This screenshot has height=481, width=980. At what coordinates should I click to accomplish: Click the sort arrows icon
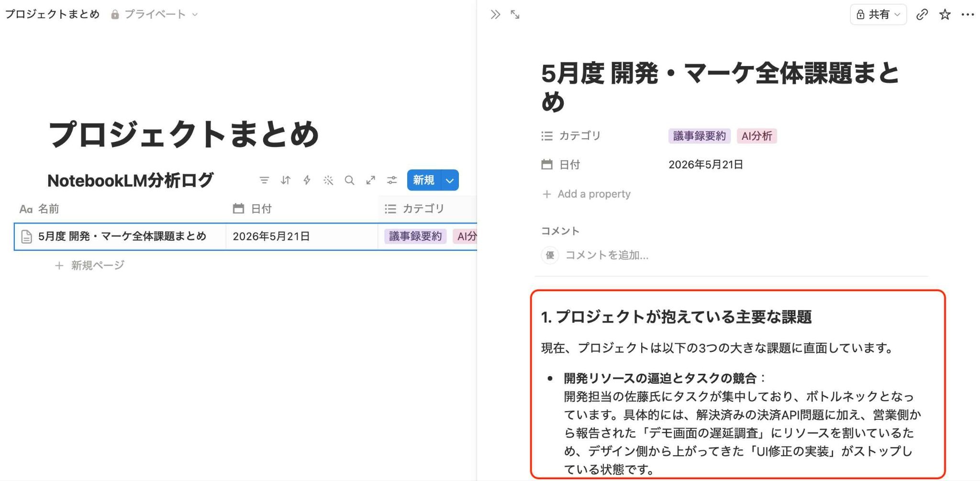(x=286, y=180)
